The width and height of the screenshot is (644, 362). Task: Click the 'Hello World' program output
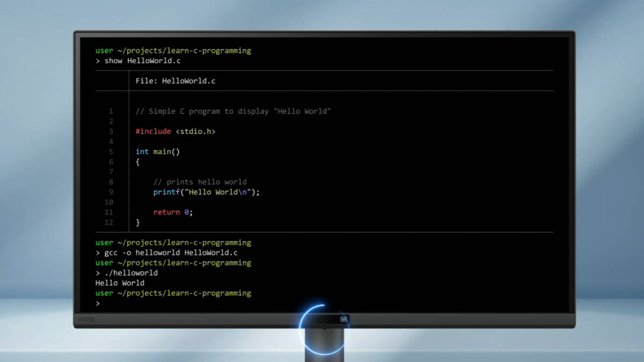[x=120, y=283]
